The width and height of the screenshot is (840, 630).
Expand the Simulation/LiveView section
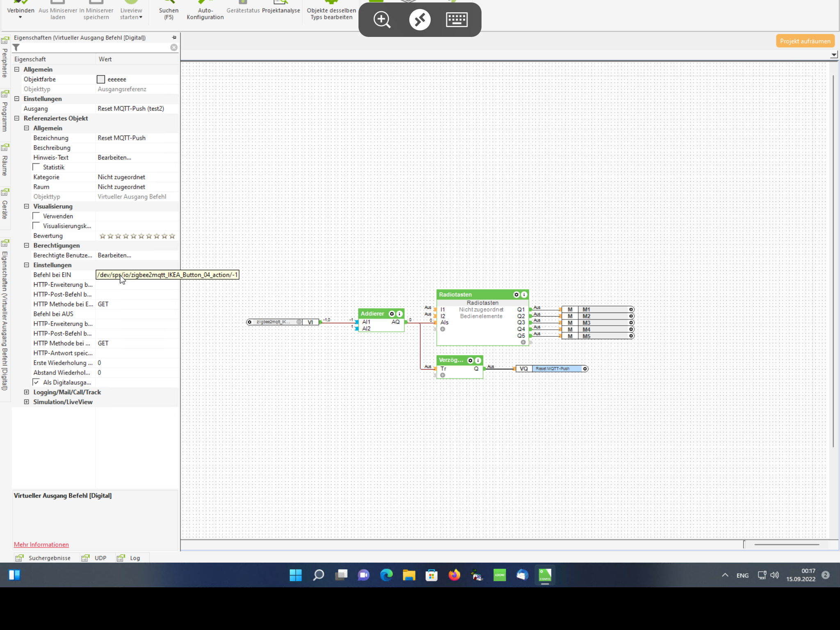click(27, 402)
